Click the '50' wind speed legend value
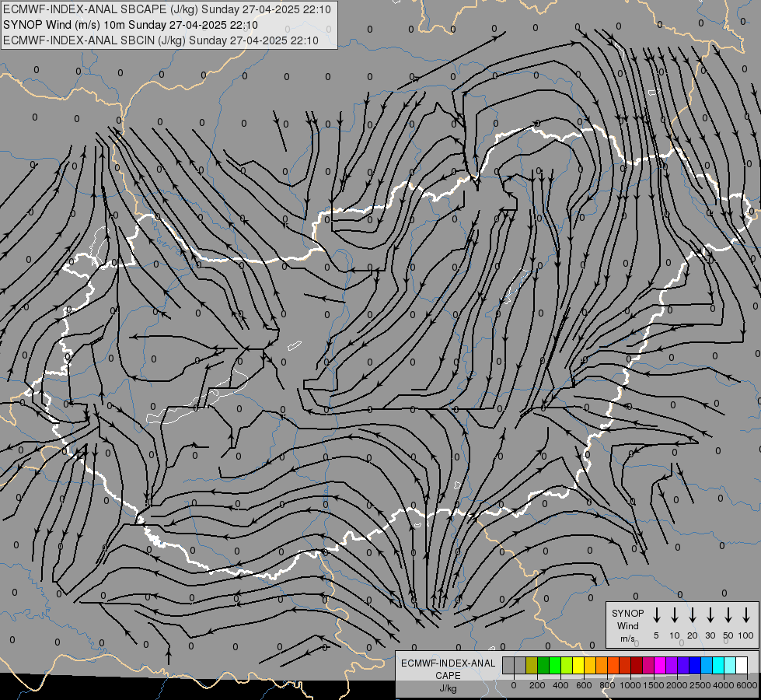 tap(728, 635)
